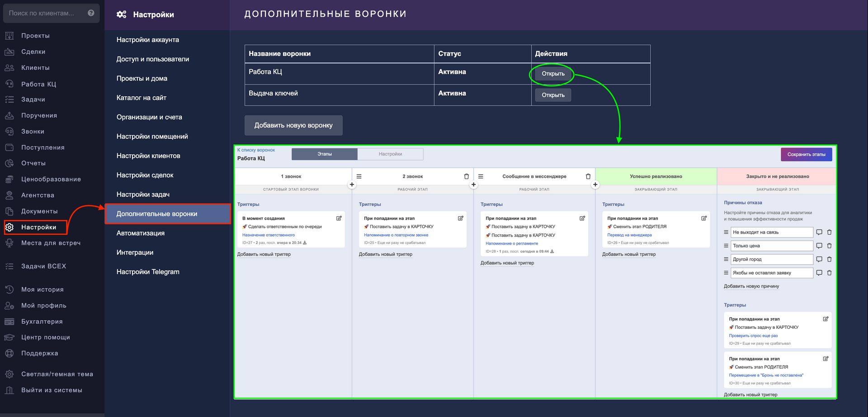The image size is (868, 417).
Task: Edit the 'В момент создания' trigger
Action: click(x=339, y=218)
